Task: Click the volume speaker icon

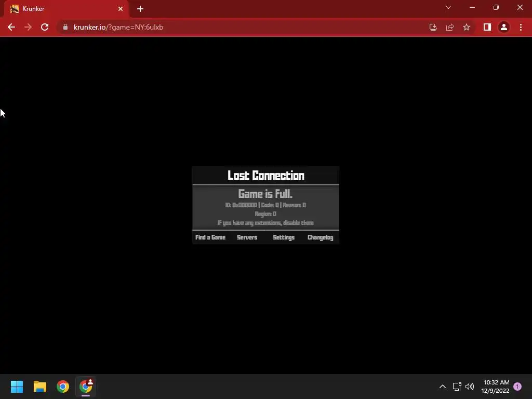Action: pos(470,387)
